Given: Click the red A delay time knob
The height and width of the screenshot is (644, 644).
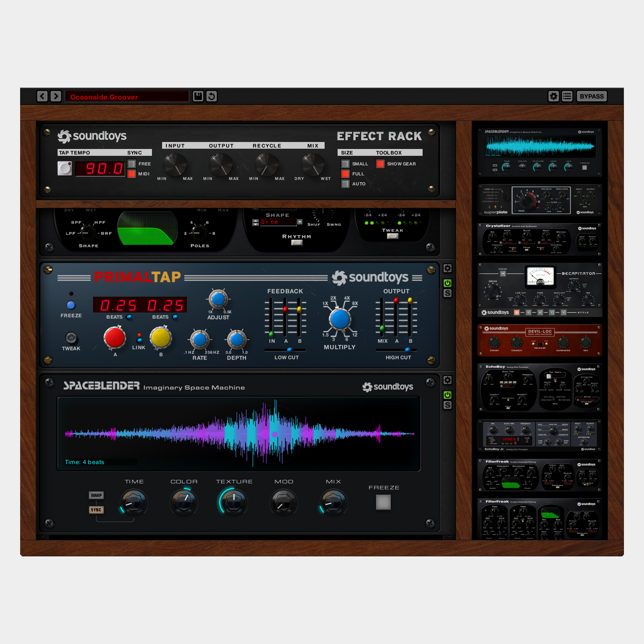Looking at the screenshot, I should coord(114,338).
